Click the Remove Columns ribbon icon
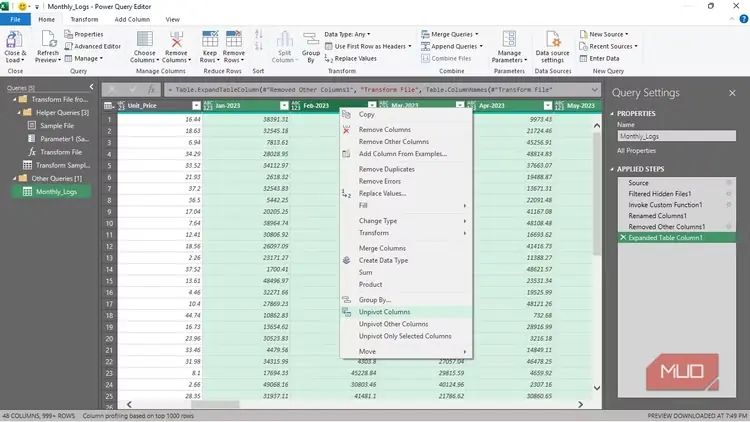This screenshot has height=422, width=750. pos(176,40)
